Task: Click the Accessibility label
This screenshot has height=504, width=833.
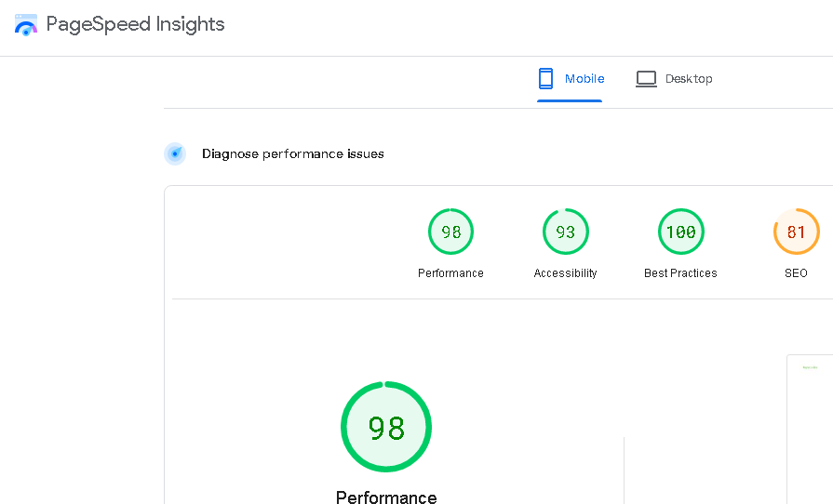Action: (565, 273)
